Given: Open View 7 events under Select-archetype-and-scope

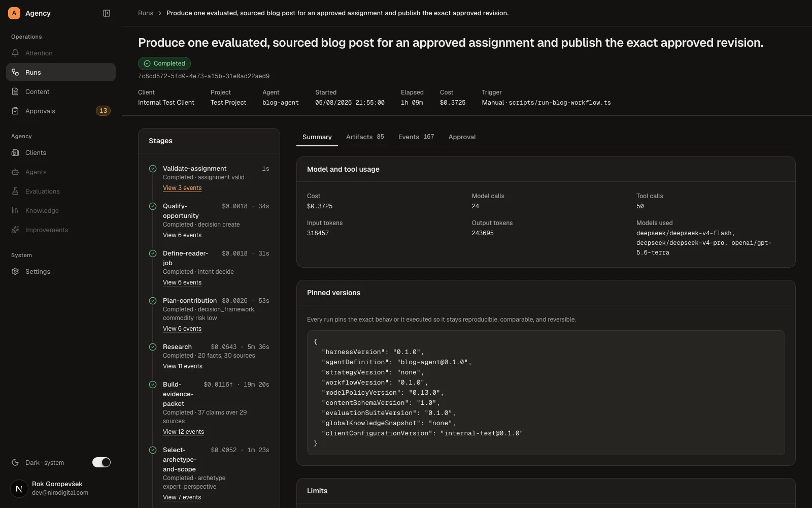Looking at the screenshot, I should pos(182,497).
